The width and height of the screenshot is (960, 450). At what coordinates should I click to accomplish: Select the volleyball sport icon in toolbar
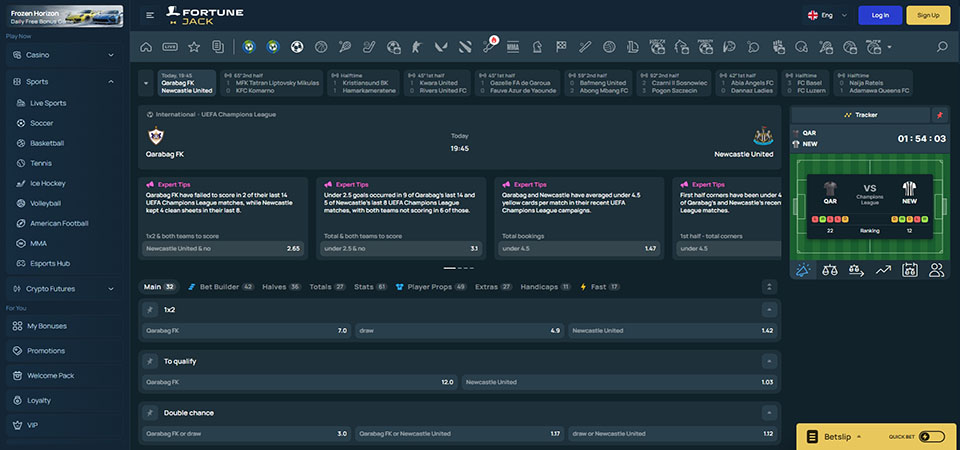point(609,47)
